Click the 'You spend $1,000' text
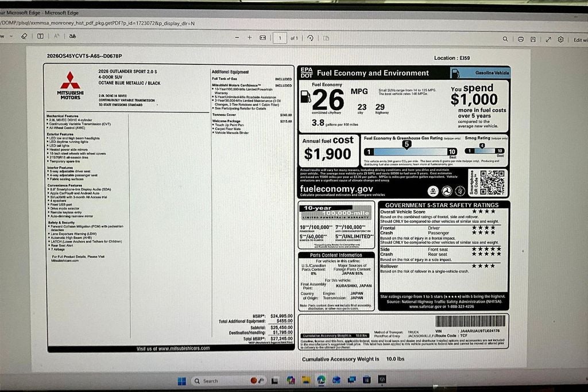The height and width of the screenshot is (392, 588). [474, 95]
